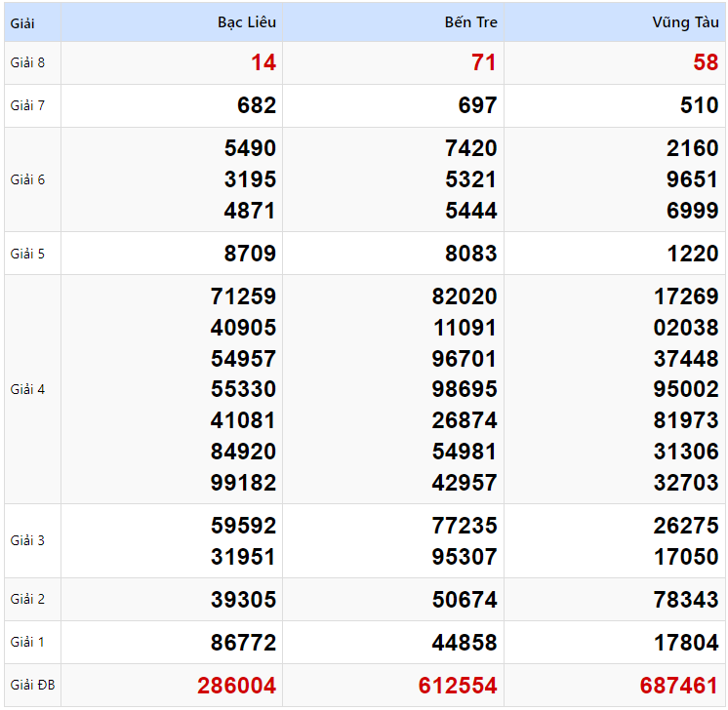Select Bạc Liêu Giải 7 number 682
Image resolution: width=728 pixels, height=710 pixels.
[257, 105]
